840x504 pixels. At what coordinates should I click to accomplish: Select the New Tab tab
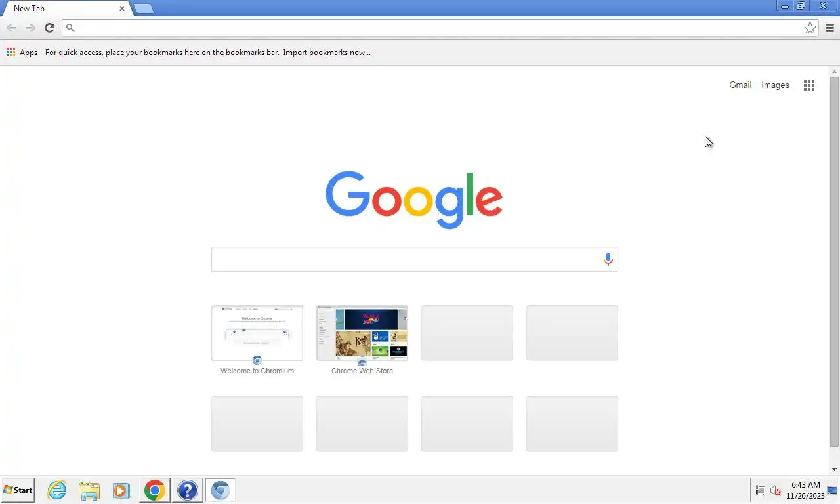(66, 9)
